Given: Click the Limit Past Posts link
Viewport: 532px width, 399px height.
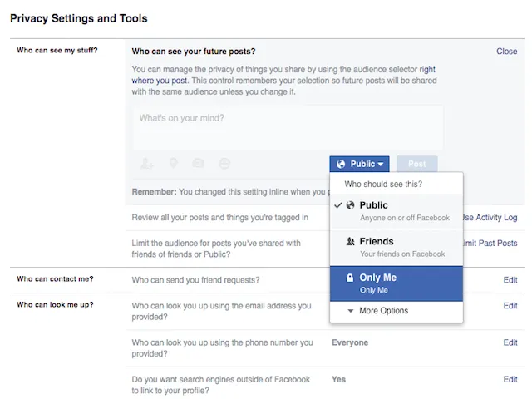Looking at the screenshot, I should click(490, 243).
